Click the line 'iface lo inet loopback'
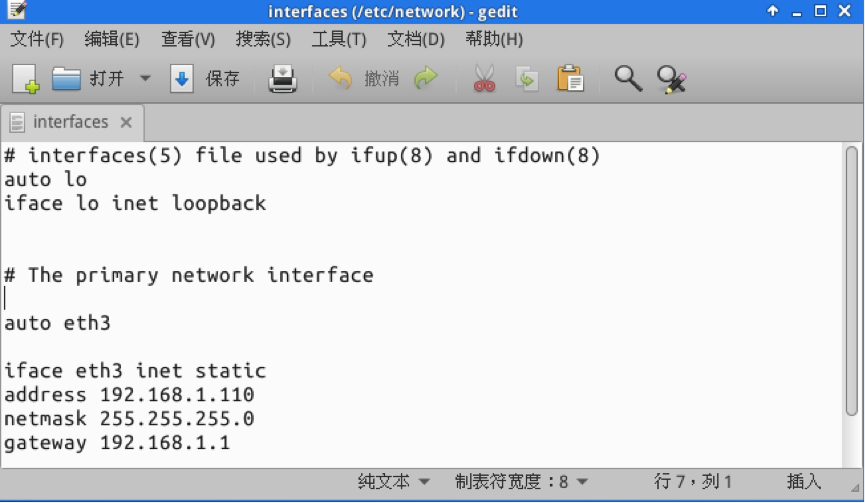The width and height of the screenshot is (865, 503). 135,204
